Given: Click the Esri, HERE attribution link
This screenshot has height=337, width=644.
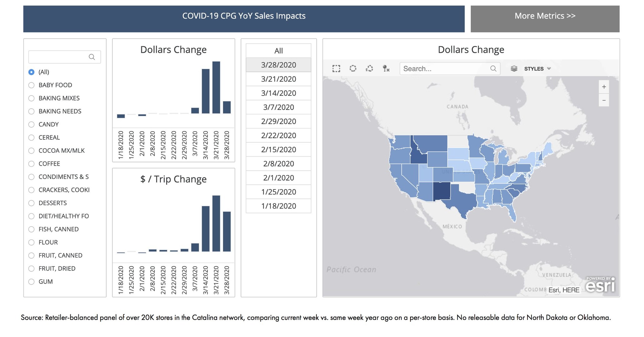Looking at the screenshot, I should [x=563, y=290].
